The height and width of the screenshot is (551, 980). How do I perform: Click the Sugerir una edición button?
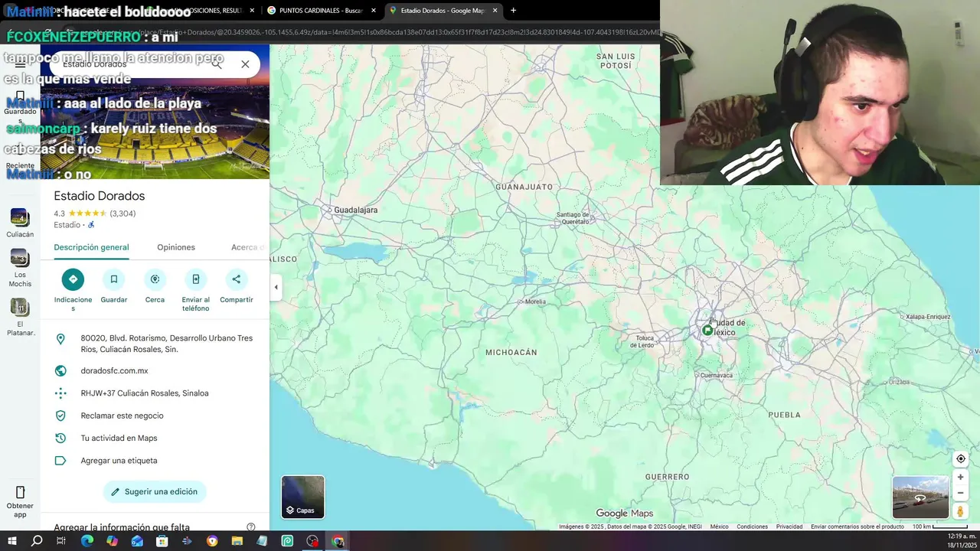(155, 492)
